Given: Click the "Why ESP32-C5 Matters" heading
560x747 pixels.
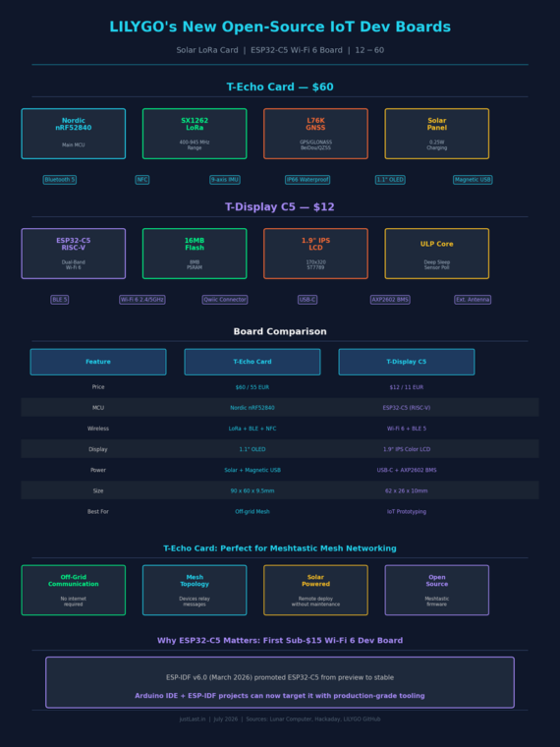Looking at the screenshot, I should click(x=280, y=641).
